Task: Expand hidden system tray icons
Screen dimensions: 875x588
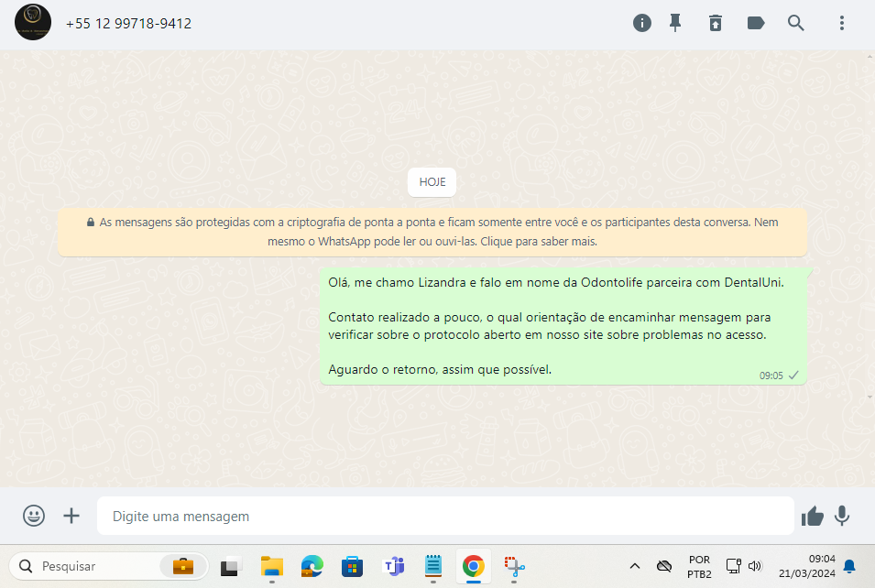Action: 634,566
